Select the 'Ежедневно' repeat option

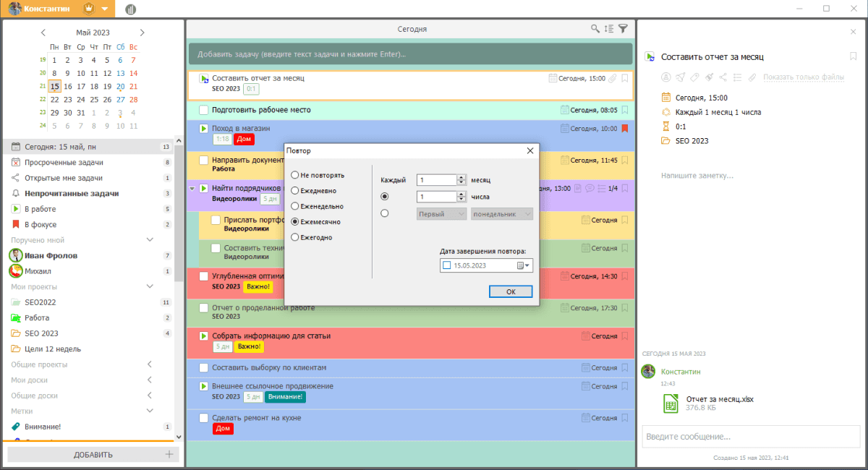click(x=294, y=190)
